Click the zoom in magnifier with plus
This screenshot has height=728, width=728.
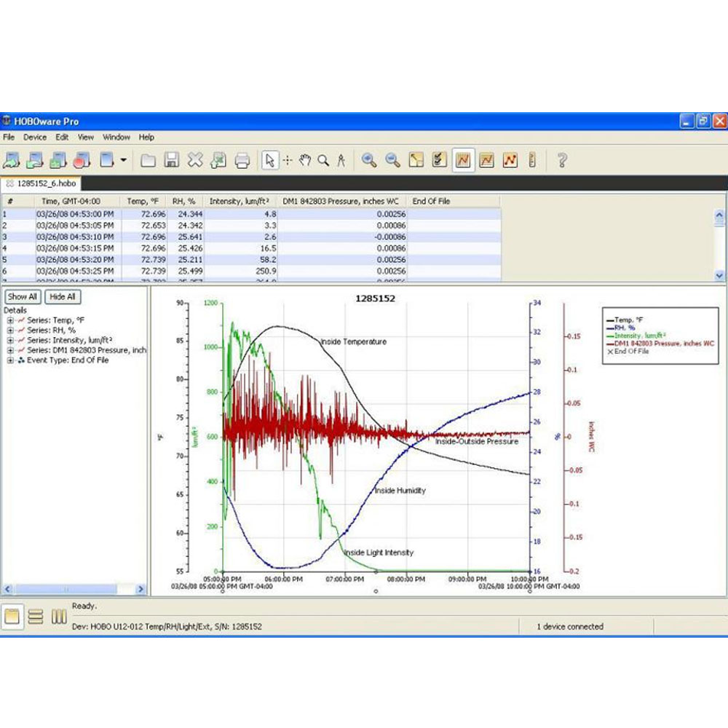(369, 160)
